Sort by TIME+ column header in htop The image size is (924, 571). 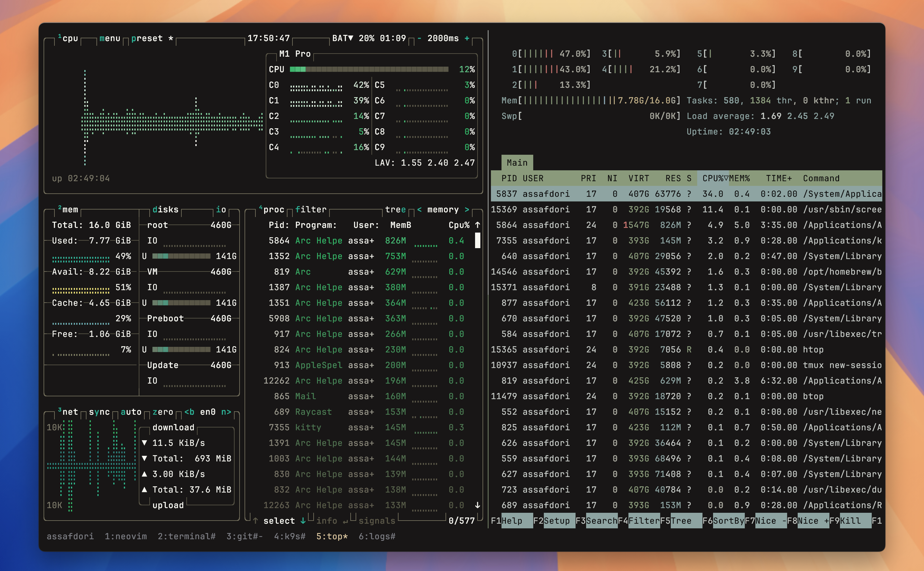779,179
